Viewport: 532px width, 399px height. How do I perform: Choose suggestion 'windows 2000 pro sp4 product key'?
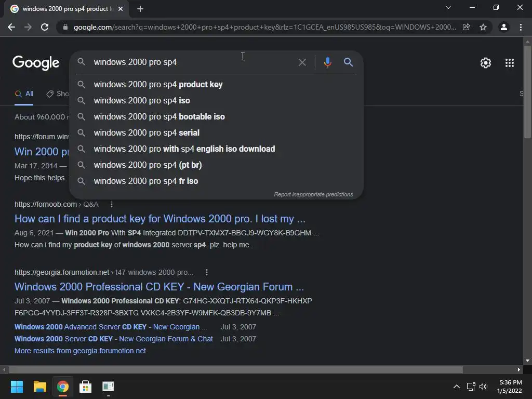tap(217, 85)
